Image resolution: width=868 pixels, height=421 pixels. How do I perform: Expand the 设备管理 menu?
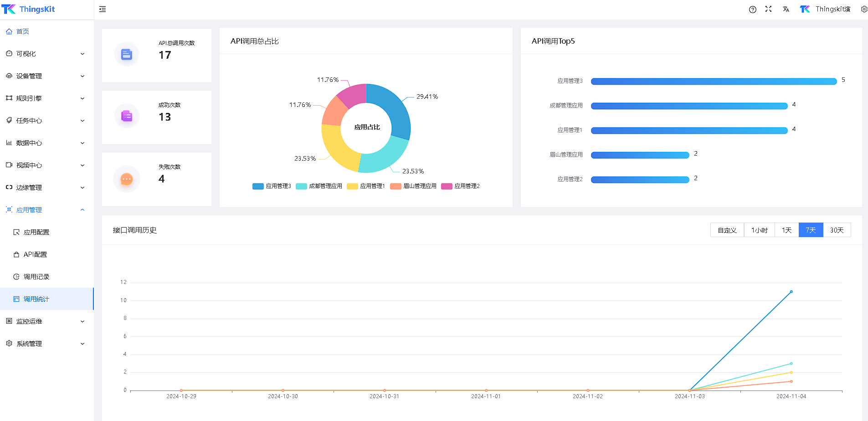click(x=46, y=76)
